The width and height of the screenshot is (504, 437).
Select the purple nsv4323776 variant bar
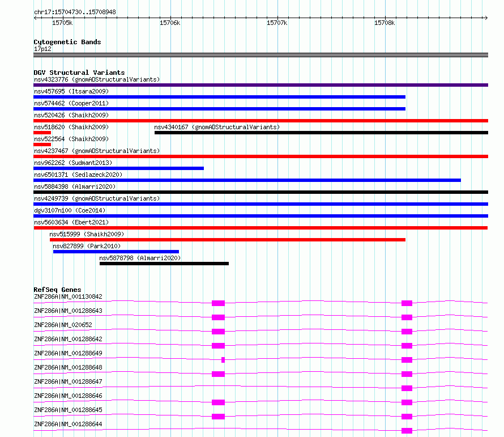[x=260, y=85]
